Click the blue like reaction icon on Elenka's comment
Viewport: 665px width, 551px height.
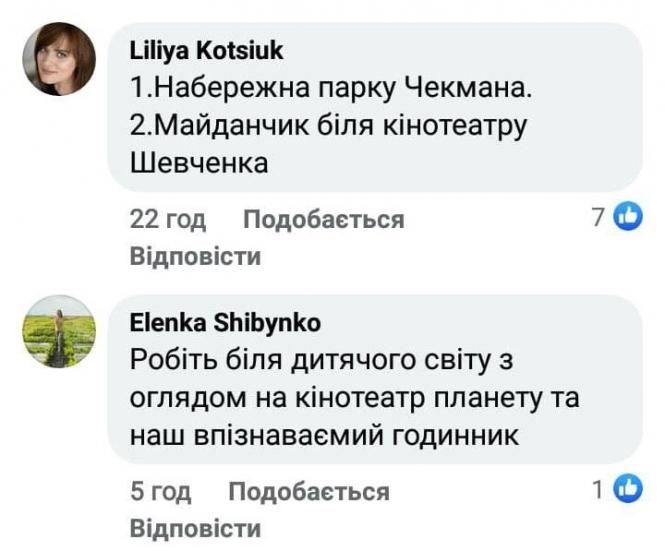click(627, 489)
